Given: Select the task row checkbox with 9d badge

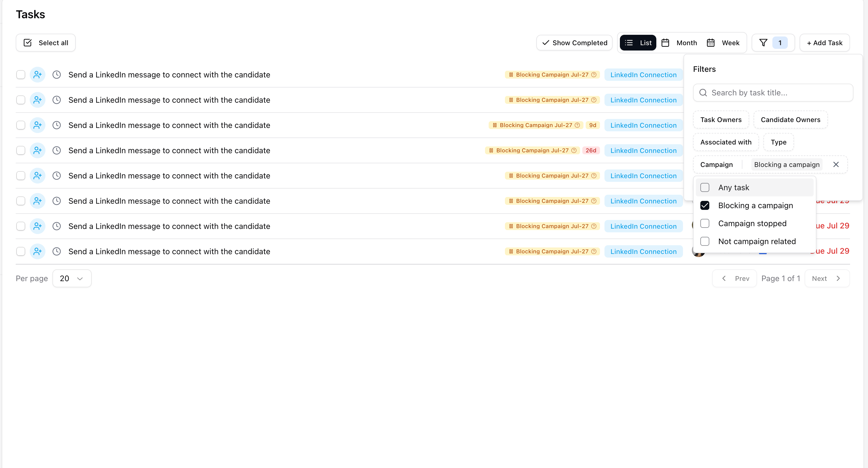Looking at the screenshot, I should pyautogui.click(x=21, y=125).
